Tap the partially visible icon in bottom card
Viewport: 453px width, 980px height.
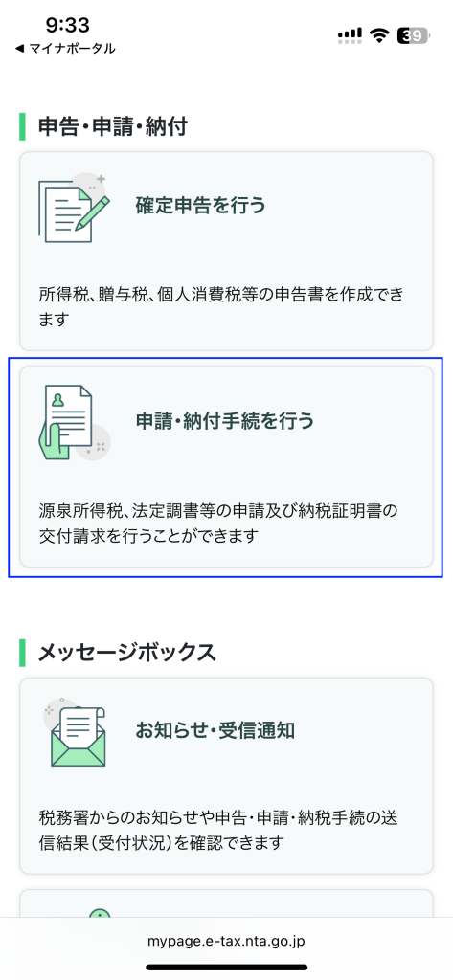click(99, 912)
